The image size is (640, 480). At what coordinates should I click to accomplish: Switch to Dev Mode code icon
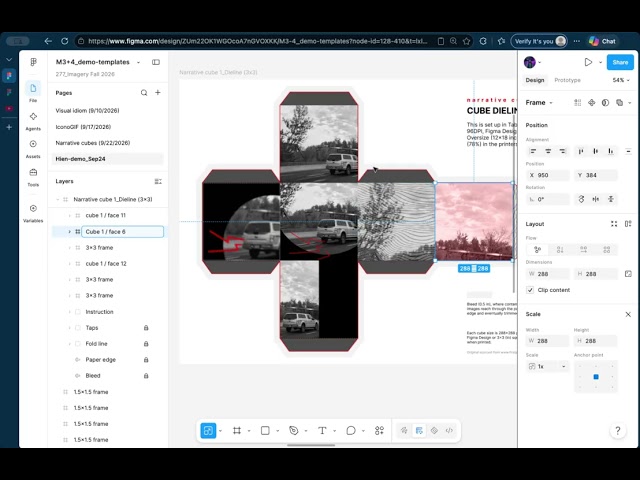(449, 430)
